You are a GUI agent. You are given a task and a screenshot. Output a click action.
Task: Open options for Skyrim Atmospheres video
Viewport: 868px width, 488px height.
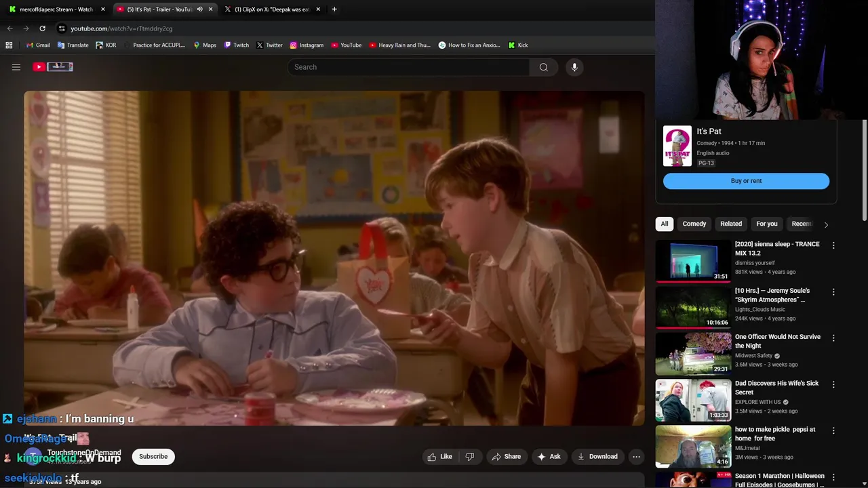pyautogui.click(x=833, y=292)
